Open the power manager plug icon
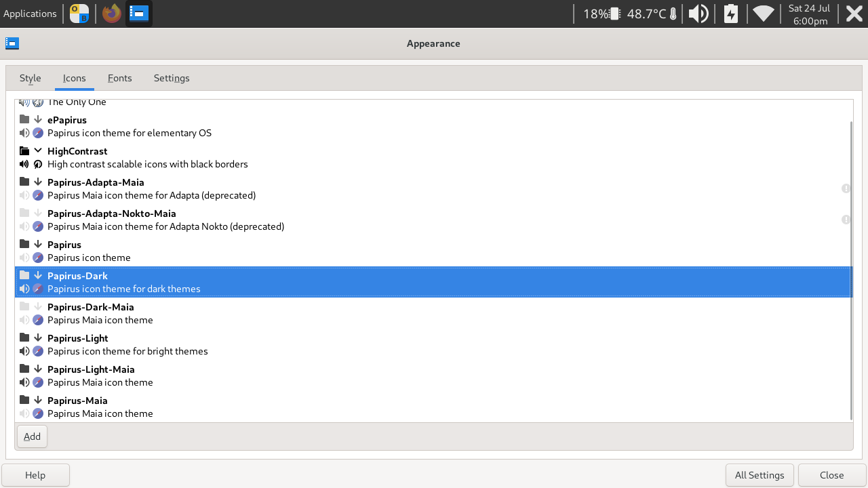 click(731, 14)
